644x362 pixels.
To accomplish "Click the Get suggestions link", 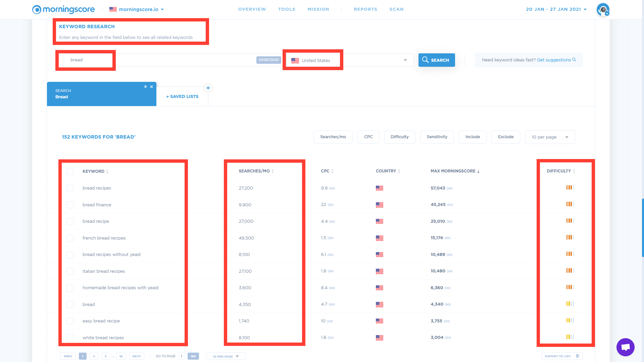I will 554,60.
